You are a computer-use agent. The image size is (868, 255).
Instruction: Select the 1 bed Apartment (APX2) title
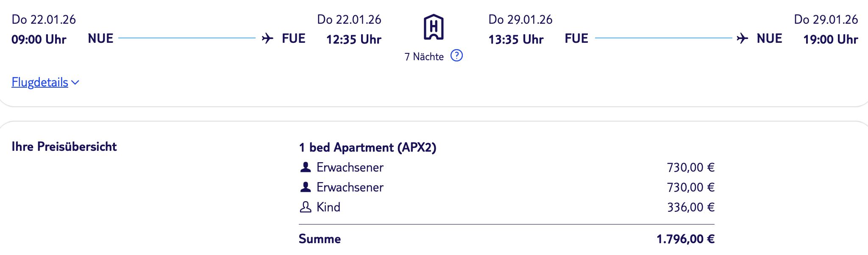pos(367,147)
